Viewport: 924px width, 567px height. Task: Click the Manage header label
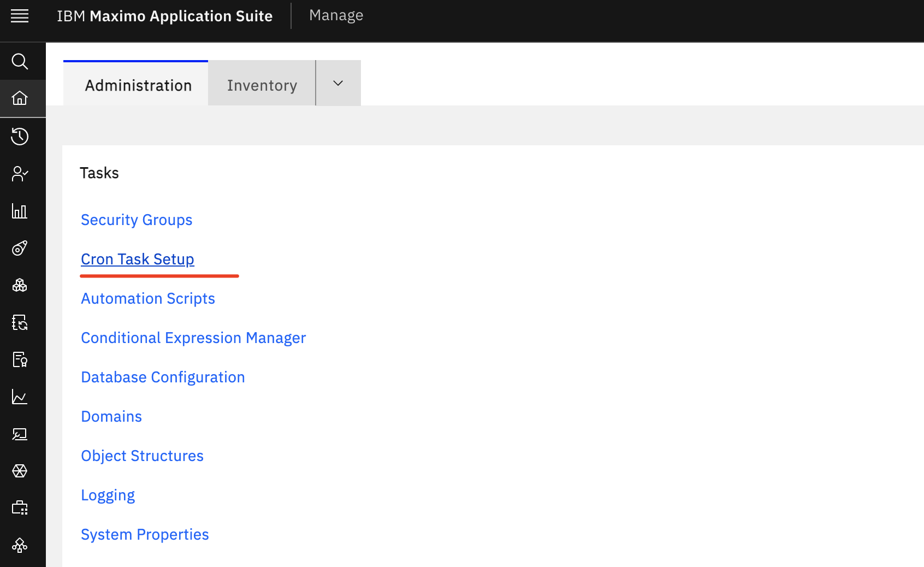click(x=336, y=15)
